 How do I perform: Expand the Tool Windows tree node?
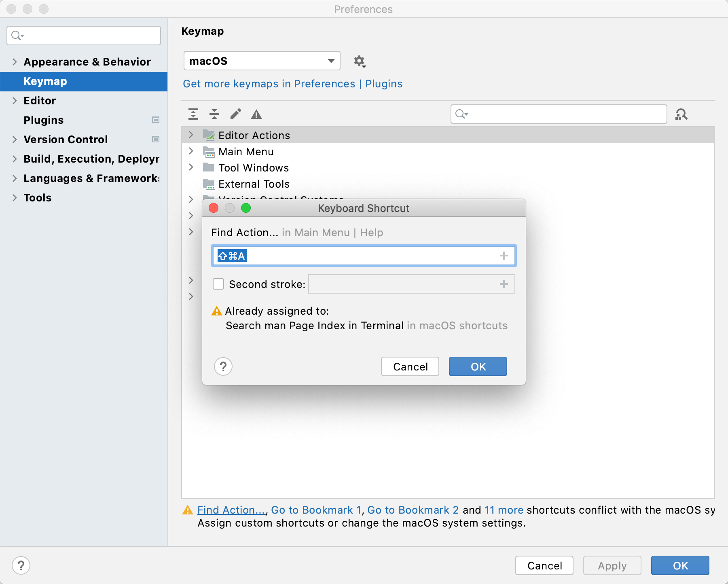[x=191, y=167]
